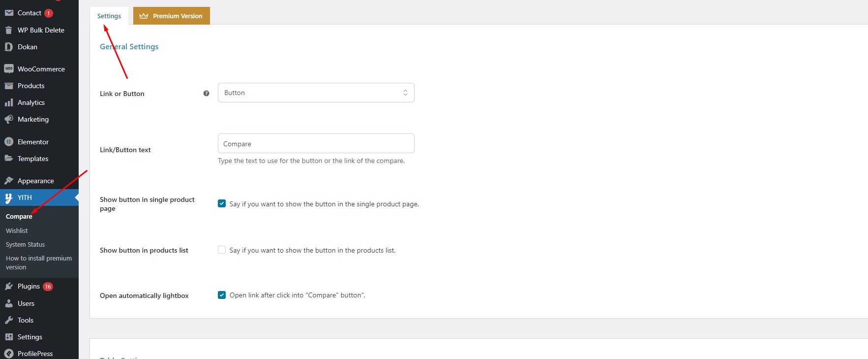Click the Plugins plug icon
The width and height of the screenshot is (868, 359).
(x=9, y=286)
